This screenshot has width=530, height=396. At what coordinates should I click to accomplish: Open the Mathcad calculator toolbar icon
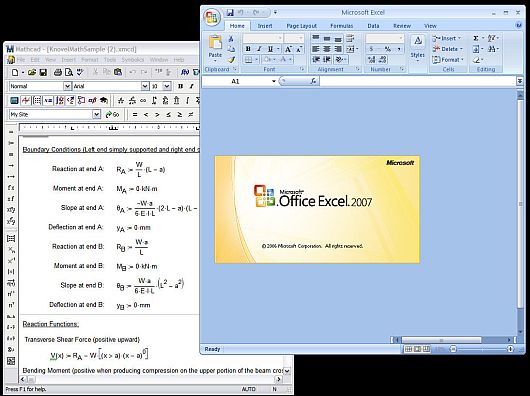14,101
